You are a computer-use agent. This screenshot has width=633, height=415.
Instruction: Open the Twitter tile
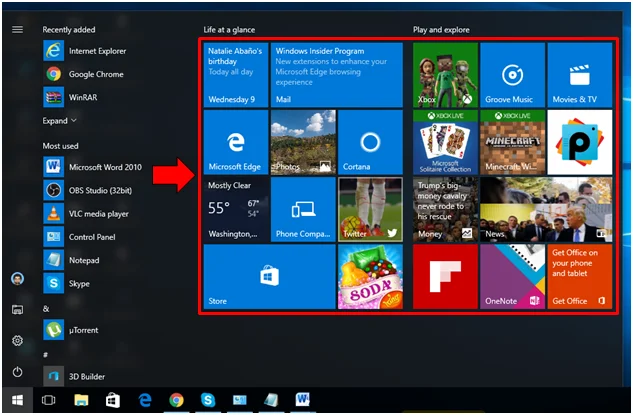pyautogui.click(x=370, y=210)
